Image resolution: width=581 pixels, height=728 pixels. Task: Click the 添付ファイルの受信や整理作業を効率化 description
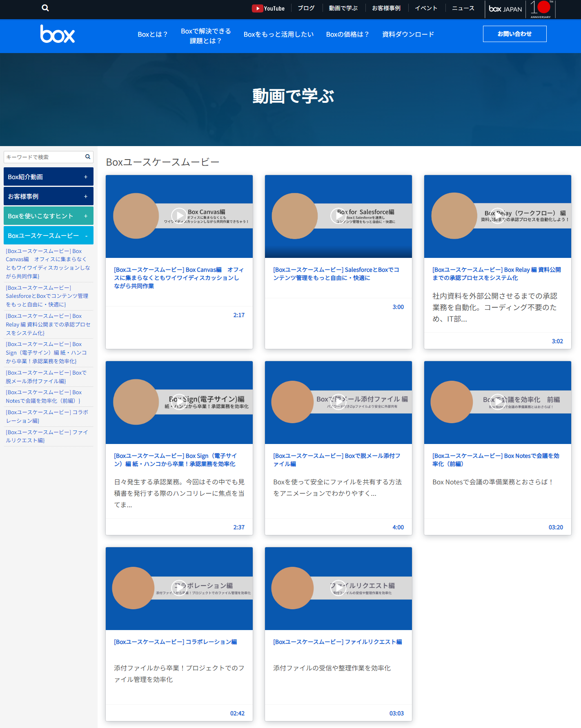point(332,668)
